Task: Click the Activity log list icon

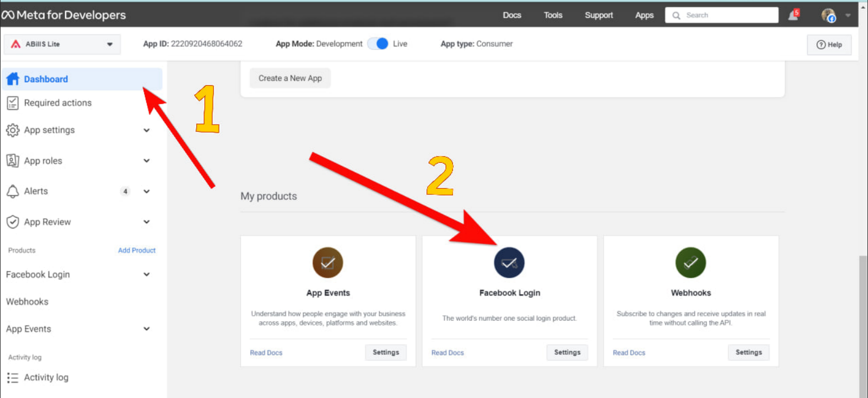Action: click(13, 377)
